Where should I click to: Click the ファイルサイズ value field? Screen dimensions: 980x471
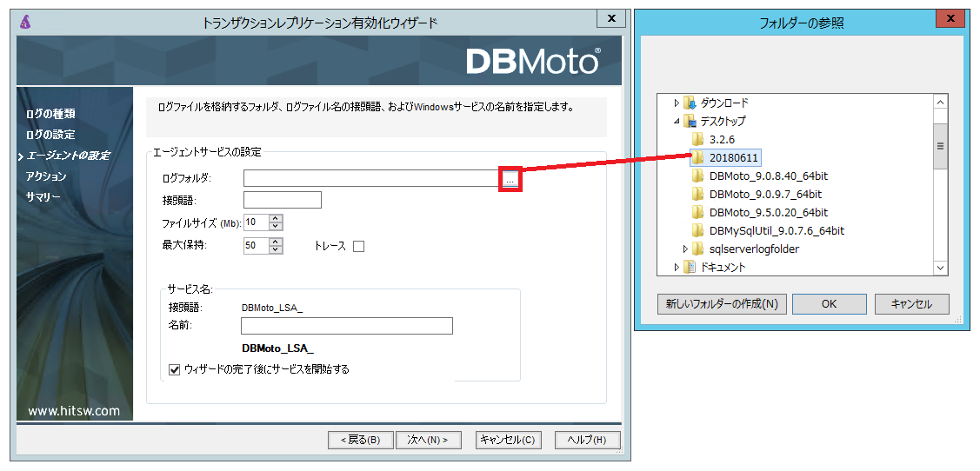257,222
